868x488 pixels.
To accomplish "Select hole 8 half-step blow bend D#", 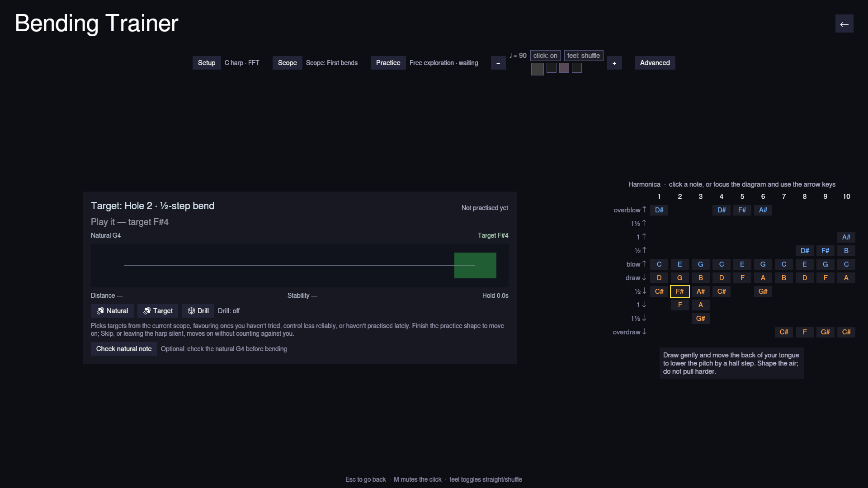I will point(805,251).
